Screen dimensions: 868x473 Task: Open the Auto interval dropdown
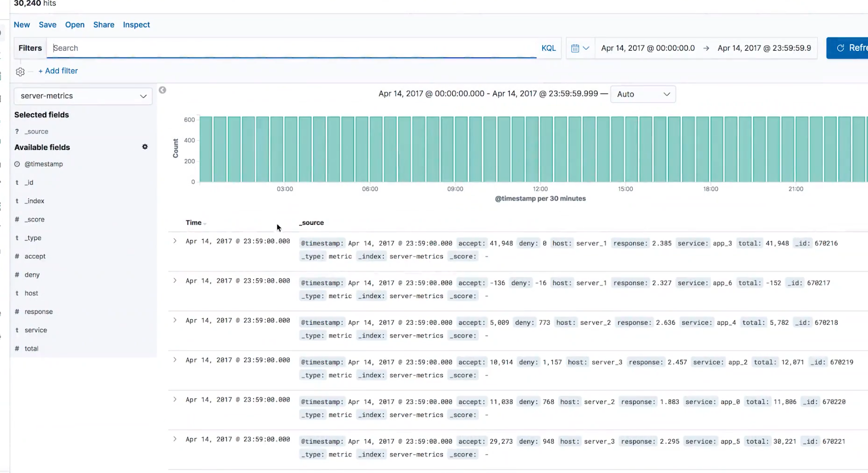[643, 94]
